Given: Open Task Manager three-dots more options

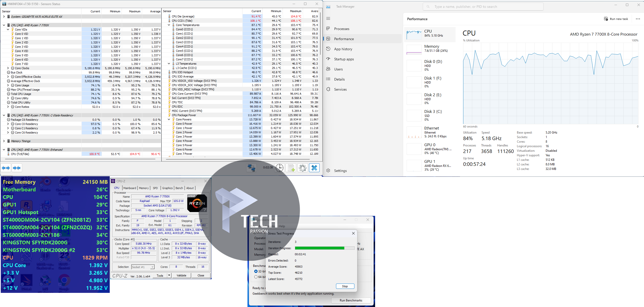Looking at the screenshot, I should [x=638, y=19].
